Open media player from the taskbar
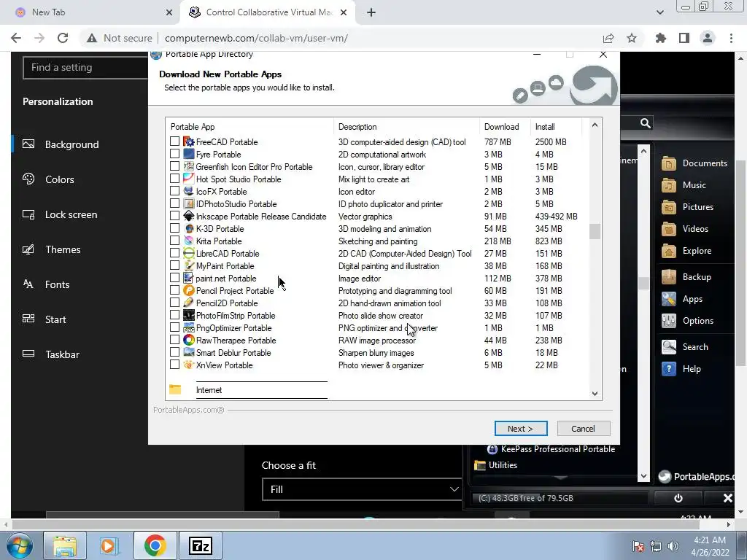Viewport: 747px width, 560px height. coord(109,545)
